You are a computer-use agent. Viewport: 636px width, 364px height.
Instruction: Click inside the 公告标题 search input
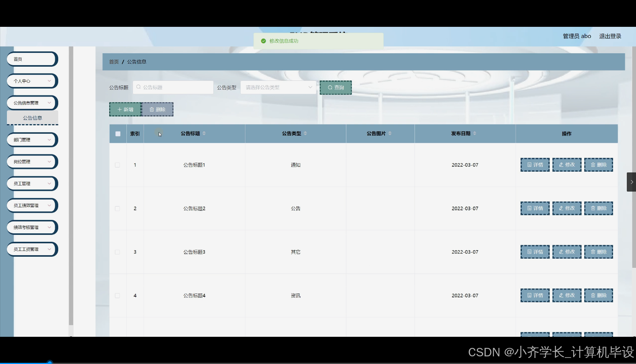click(174, 87)
